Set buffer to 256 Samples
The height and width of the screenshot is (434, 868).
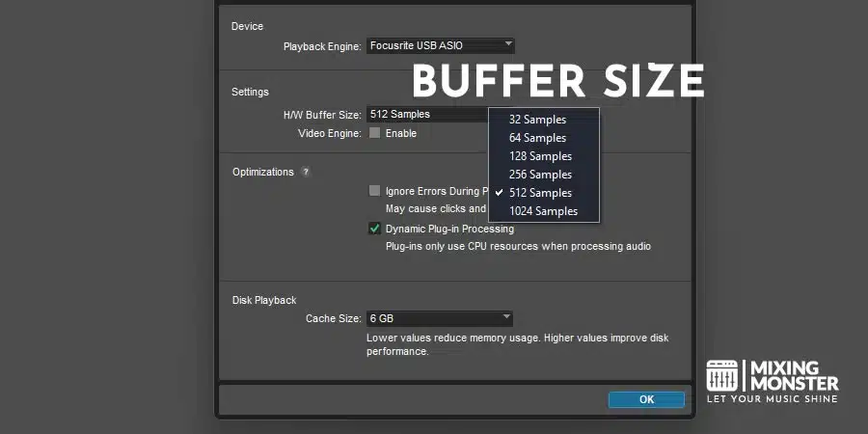540,175
